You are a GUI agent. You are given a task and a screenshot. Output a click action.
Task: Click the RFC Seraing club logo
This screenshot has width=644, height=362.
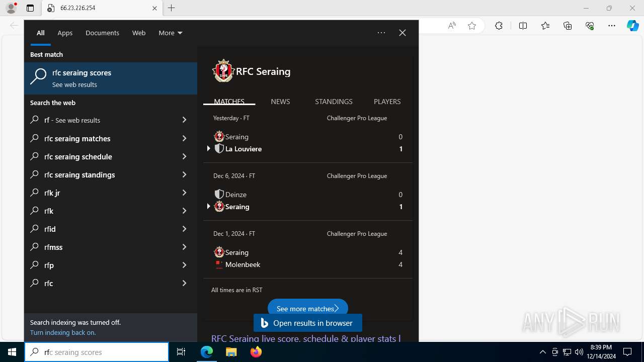pyautogui.click(x=223, y=71)
